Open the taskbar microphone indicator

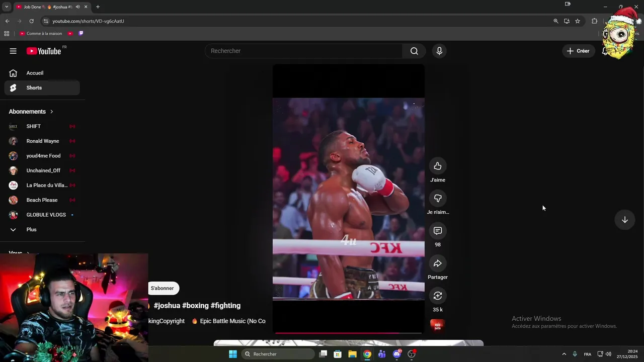[575, 354]
